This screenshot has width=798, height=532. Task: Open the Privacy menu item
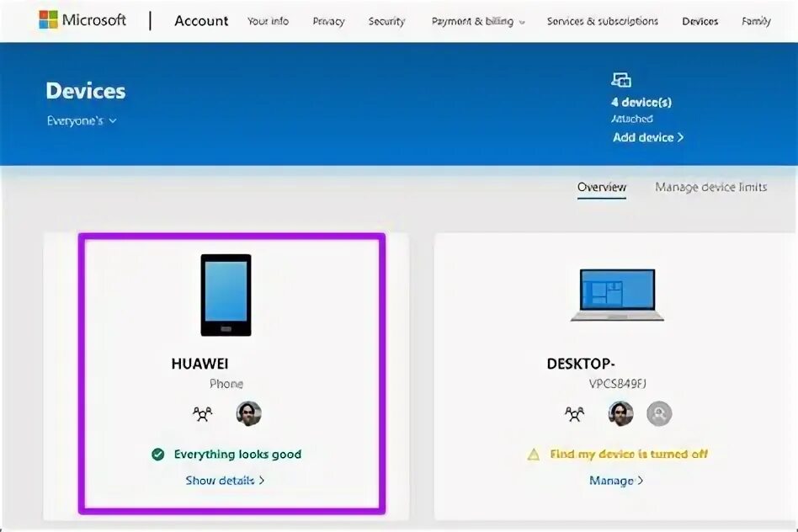tap(328, 21)
